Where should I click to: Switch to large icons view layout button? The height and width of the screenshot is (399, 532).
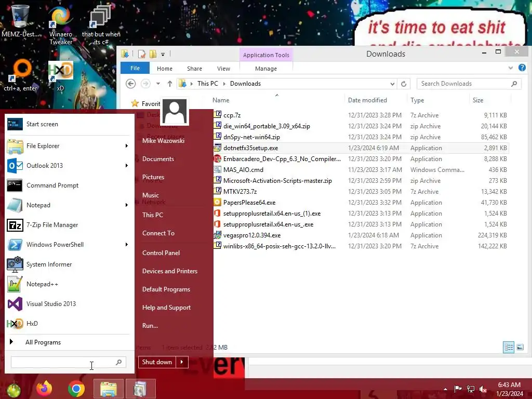tap(520, 347)
